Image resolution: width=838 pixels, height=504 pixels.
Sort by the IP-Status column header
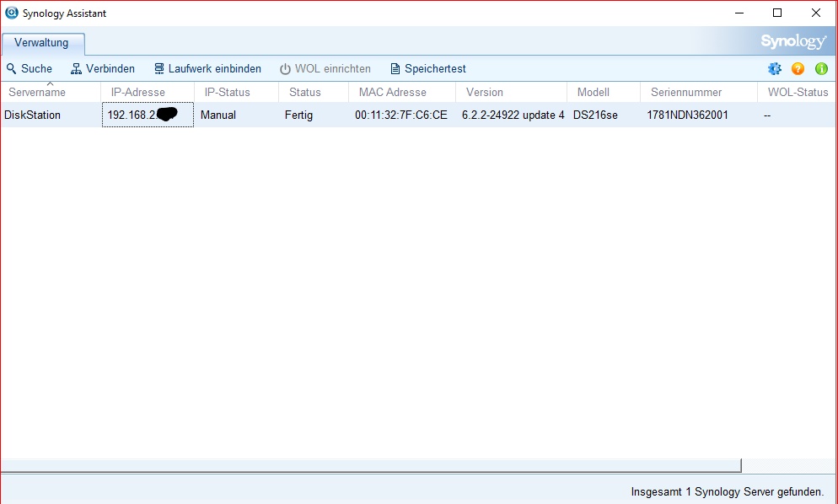pyautogui.click(x=236, y=92)
